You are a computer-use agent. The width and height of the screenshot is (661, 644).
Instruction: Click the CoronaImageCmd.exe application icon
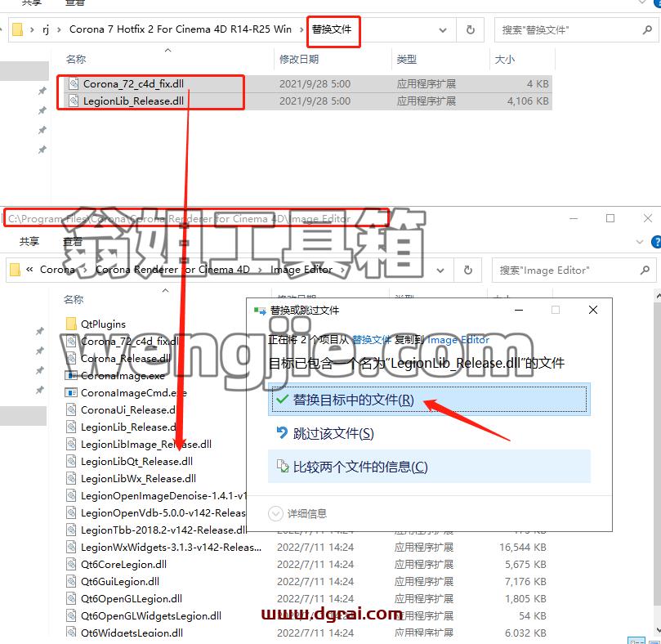(x=71, y=392)
